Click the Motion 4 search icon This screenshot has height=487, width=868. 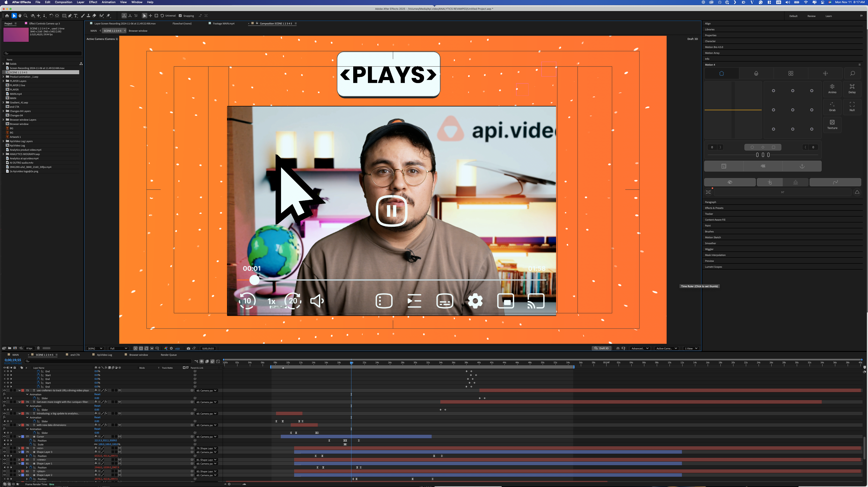852,74
